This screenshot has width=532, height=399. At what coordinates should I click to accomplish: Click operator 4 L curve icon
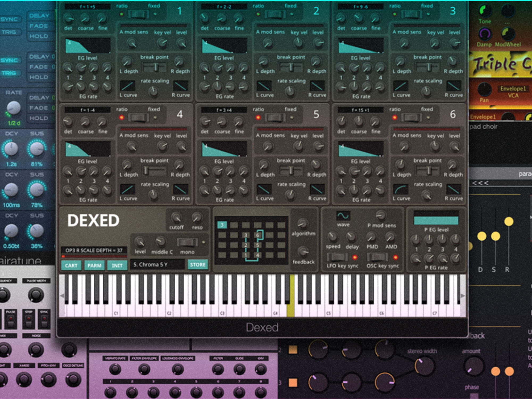(127, 189)
